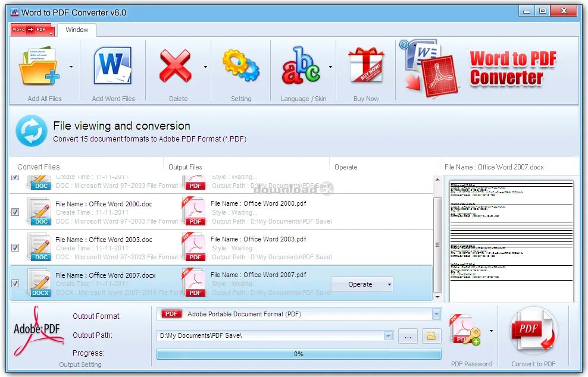The height and width of the screenshot is (377, 588).
Task: Open the Operate dropdown button
Action: (x=362, y=284)
